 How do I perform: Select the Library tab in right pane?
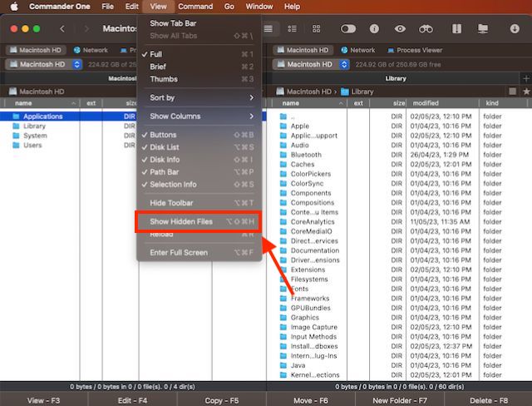(396, 78)
